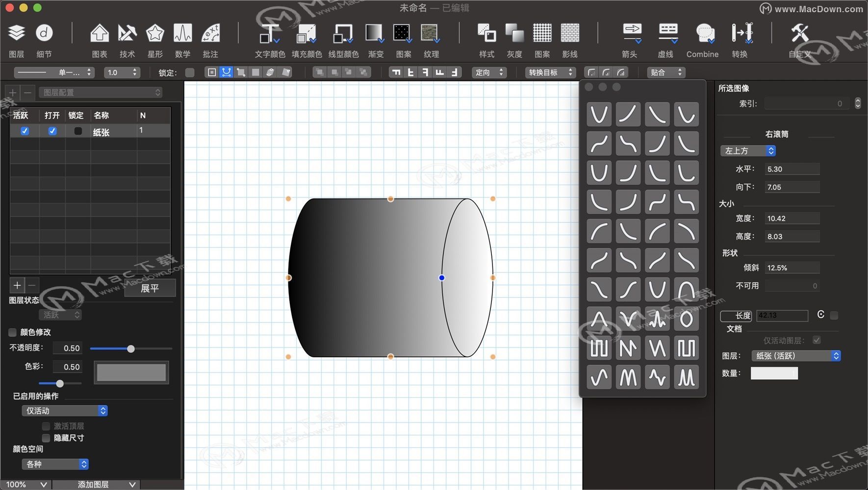Click the blue control point on cylinder

(x=441, y=278)
